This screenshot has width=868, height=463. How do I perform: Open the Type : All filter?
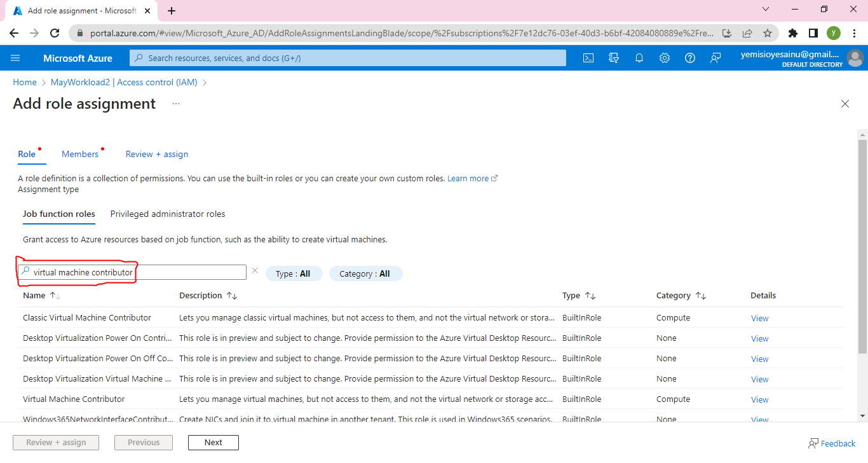pyautogui.click(x=294, y=273)
